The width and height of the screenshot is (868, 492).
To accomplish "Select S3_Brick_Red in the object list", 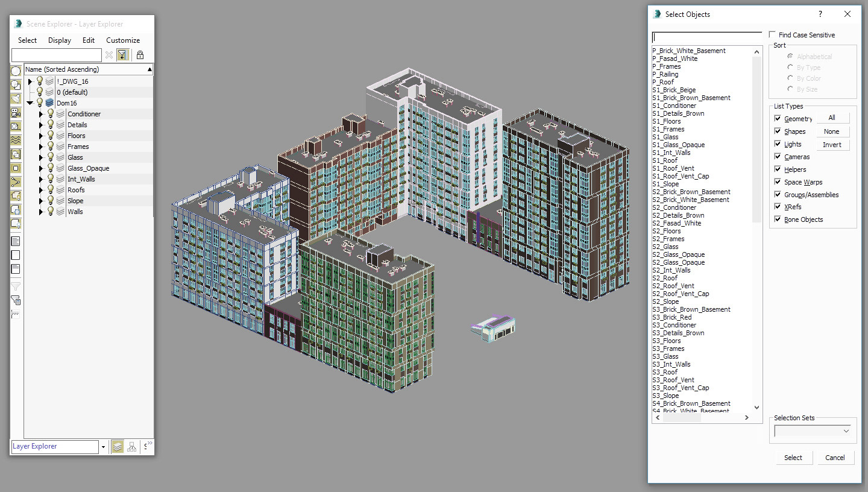I will pos(672,317).
